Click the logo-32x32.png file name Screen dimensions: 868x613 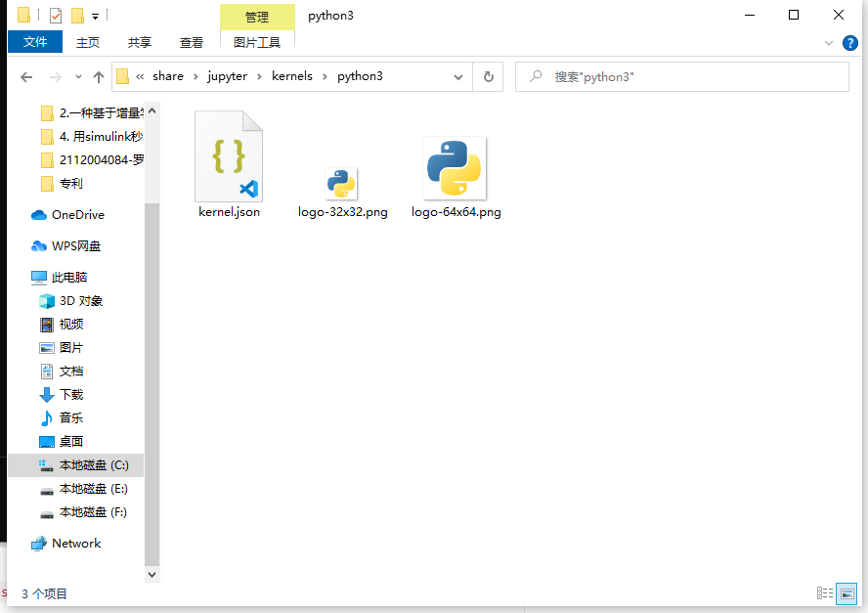click(x=343, y=212)
